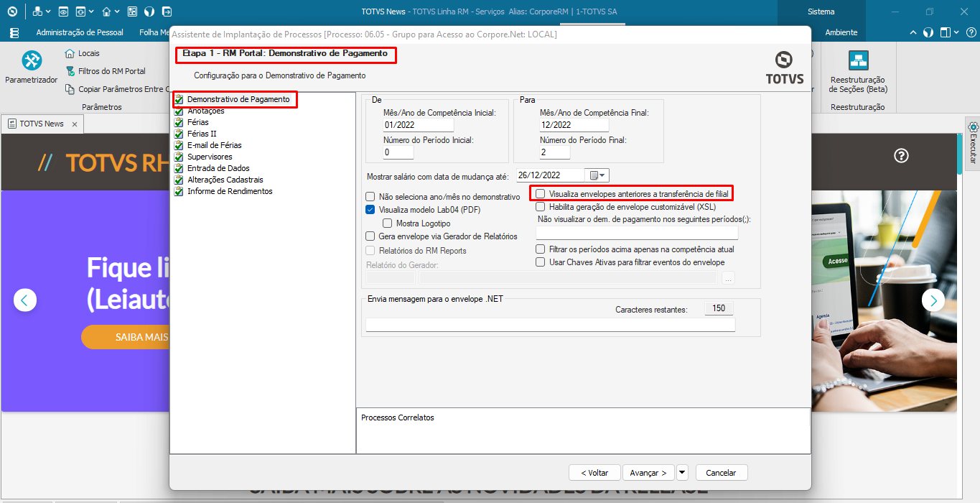Click the envelope .NET message field
The height and width of the screenshot is (503, 980).
click(551, 325)
